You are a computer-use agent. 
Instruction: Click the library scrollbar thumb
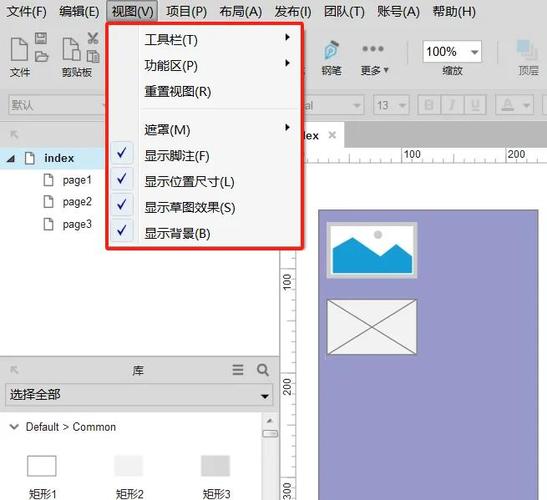[x=270, y=434]
